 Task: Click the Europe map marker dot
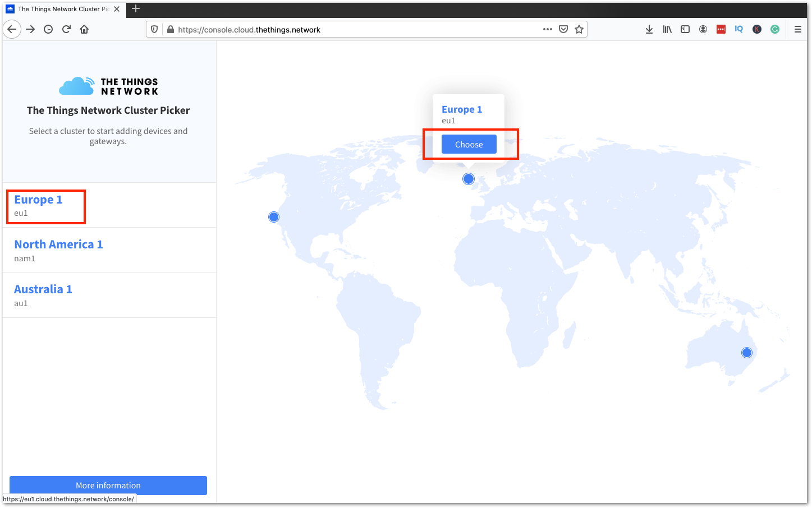tap(469, 179)
